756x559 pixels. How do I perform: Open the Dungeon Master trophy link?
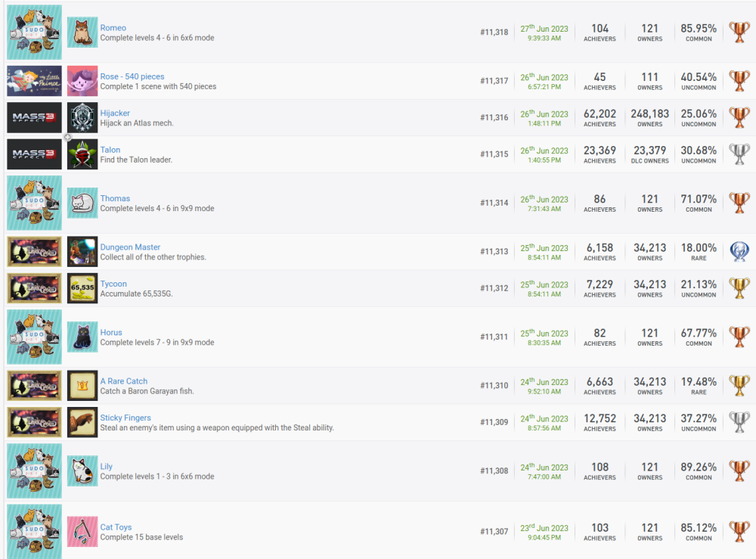tap(130, 247)
